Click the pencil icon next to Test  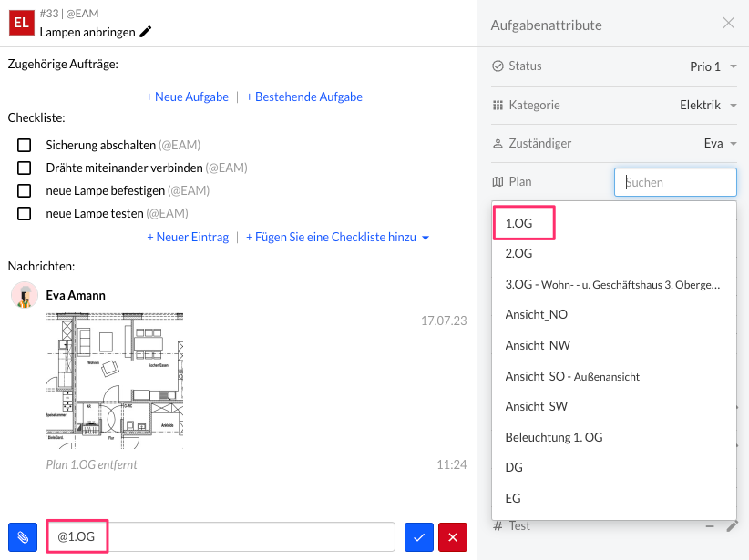731,525
